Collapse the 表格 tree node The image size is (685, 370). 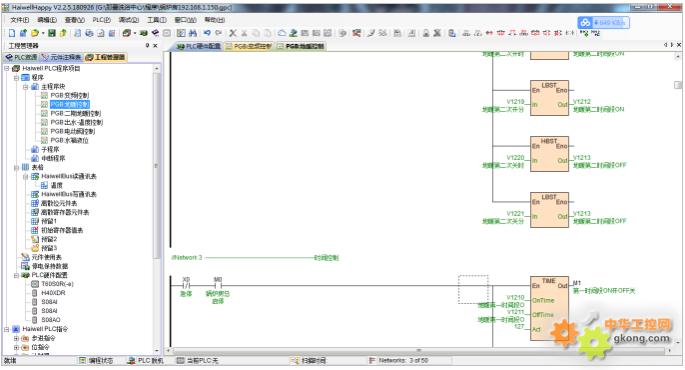click(x=16, y=167)
